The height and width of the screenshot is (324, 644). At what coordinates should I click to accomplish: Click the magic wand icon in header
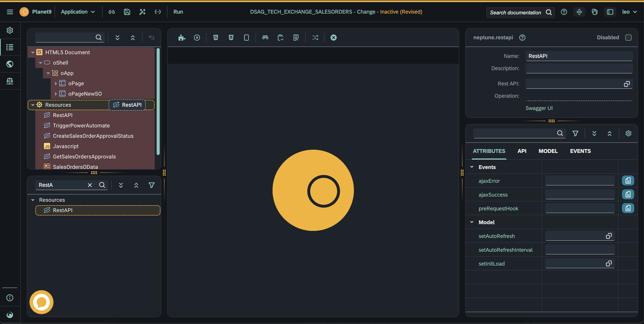coord(142,12)
